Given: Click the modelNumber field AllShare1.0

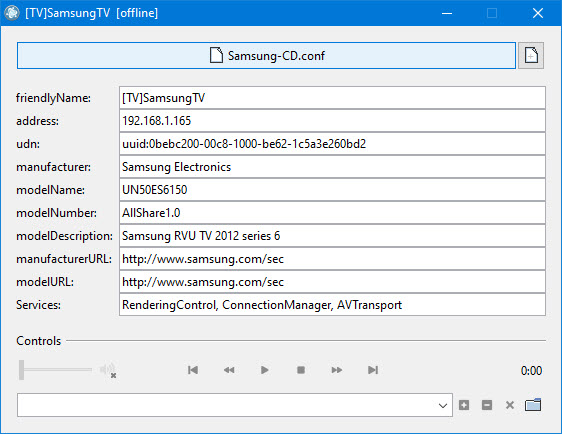Looking at the screenshot, I should (x=332, y=213).
